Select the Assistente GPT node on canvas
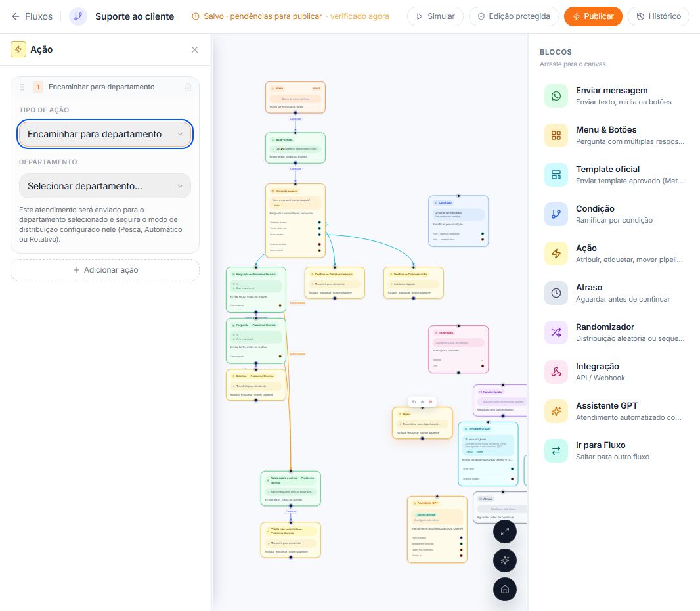Viewport: 700px width, 611px height. pyautogui.click(x=437, y=530)
